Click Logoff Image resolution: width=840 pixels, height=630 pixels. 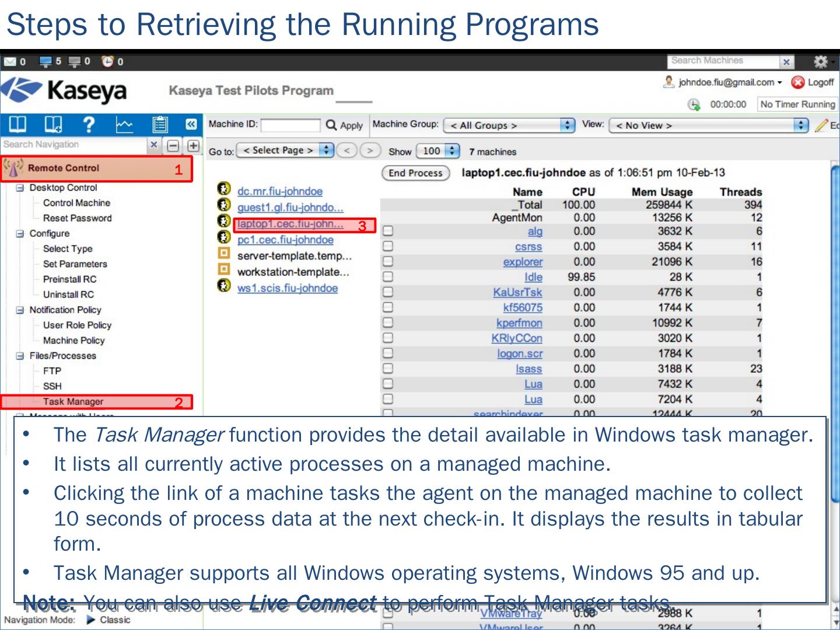pyautogui.click(x=813, y=82)
